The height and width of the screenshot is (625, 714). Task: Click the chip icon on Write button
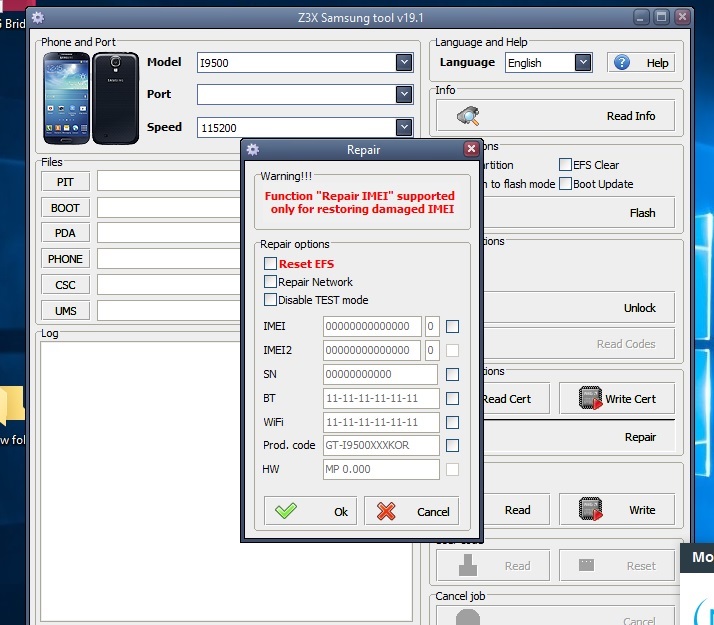coord(591,509)
